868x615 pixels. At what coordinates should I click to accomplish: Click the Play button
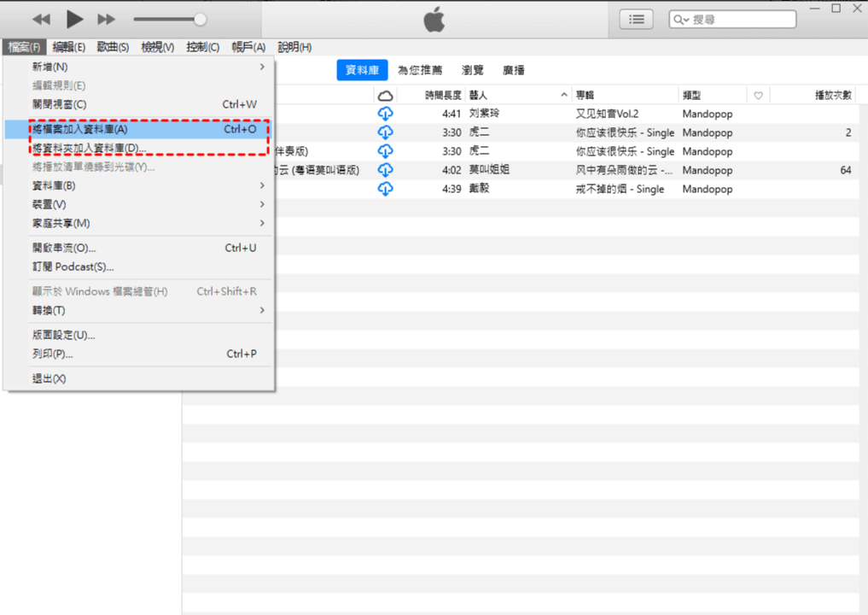74,20
